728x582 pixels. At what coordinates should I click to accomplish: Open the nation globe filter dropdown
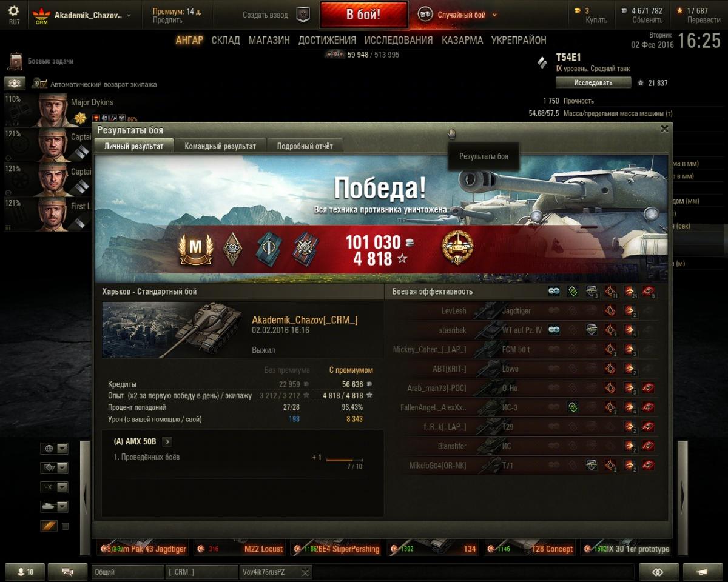pyautogui.click(x=55, y=449)
